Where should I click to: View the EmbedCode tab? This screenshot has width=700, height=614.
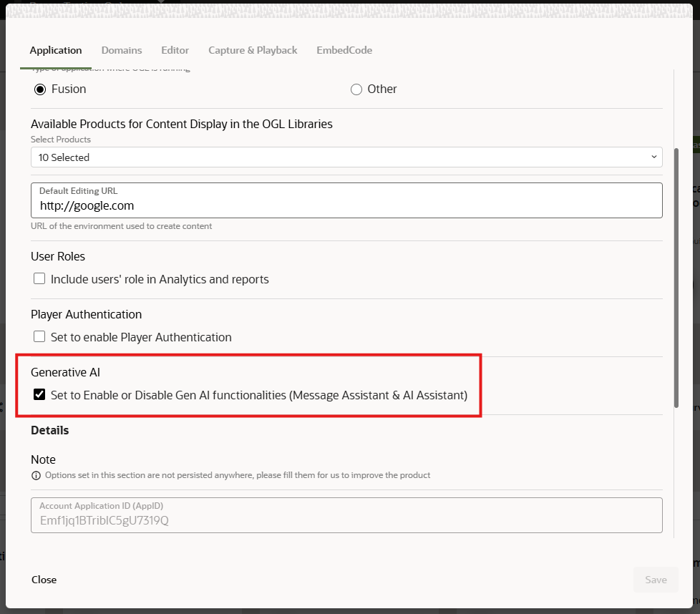coord(344,50)
